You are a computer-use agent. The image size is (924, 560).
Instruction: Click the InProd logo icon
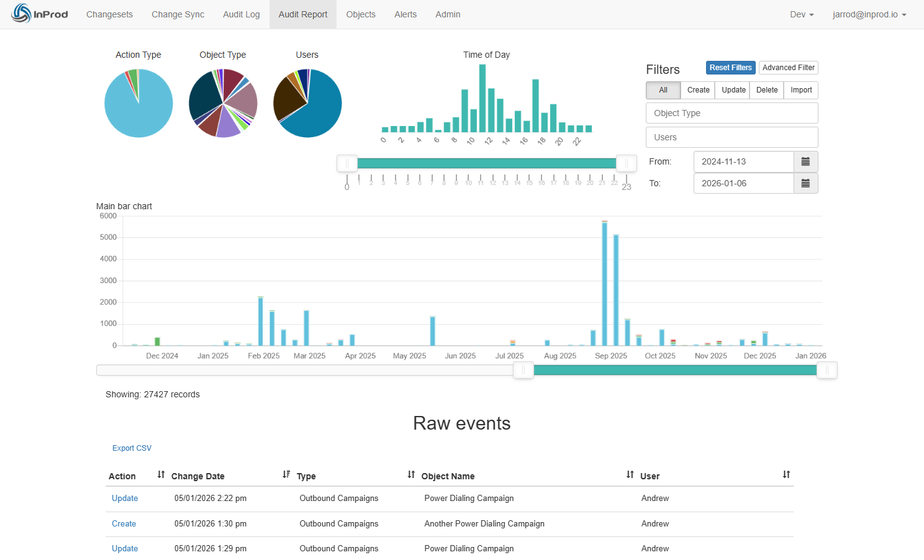22,14
